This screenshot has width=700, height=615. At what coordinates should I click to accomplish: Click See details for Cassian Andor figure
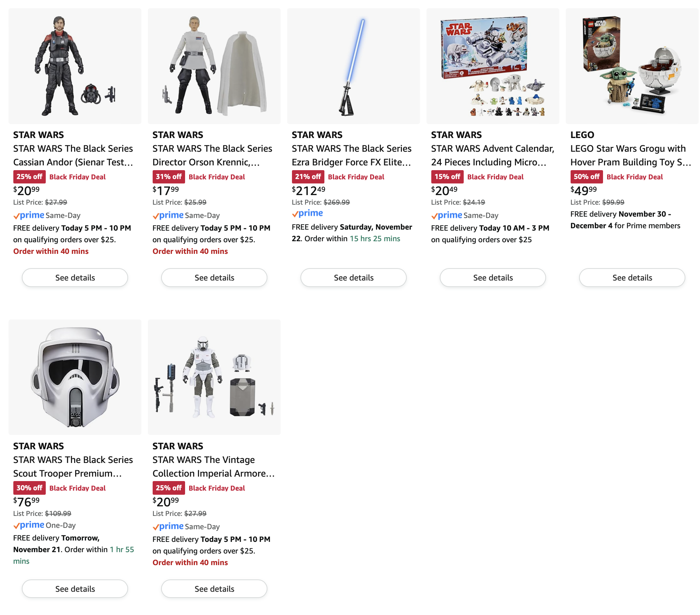75,277
